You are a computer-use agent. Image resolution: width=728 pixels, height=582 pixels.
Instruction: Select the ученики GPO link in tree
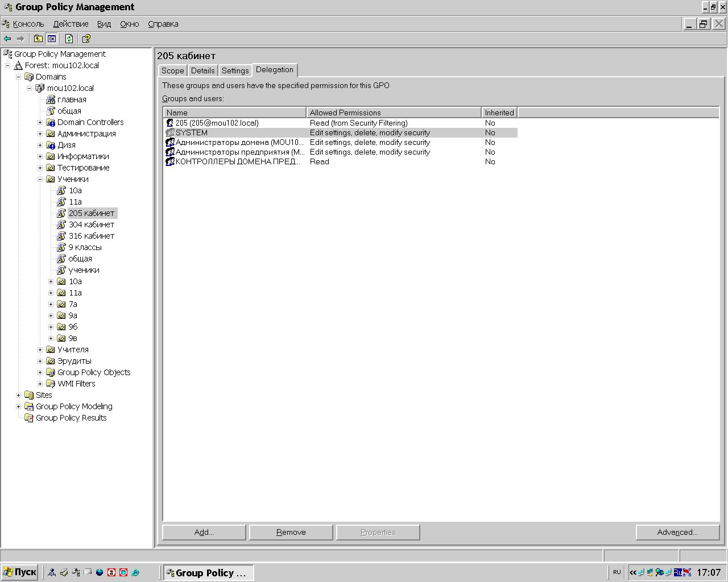(84, 270)
